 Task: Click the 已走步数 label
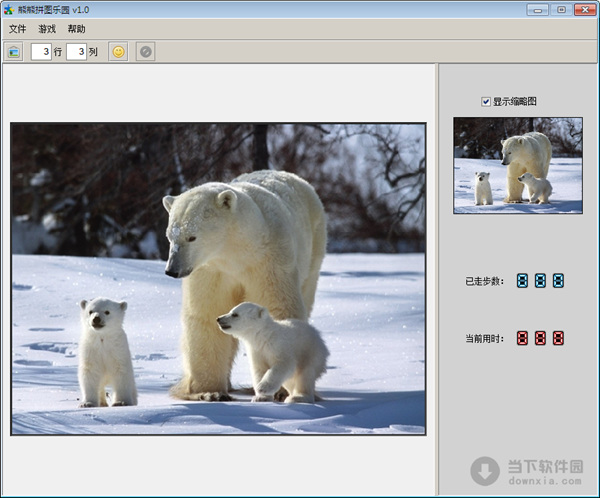pos(484,282)
